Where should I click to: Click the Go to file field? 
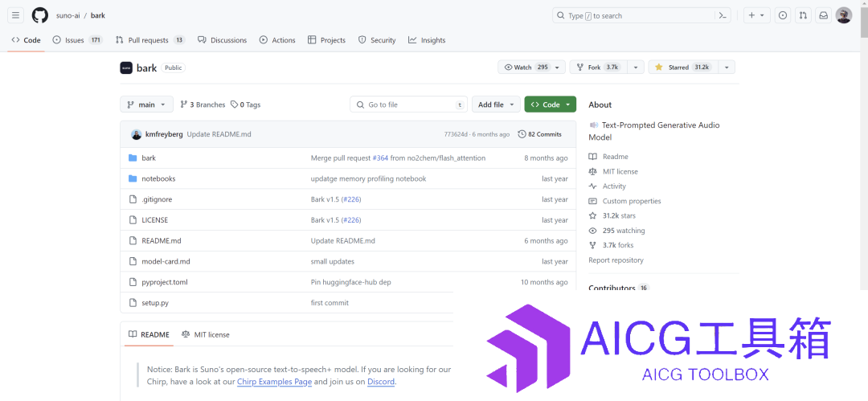[408, 104]
